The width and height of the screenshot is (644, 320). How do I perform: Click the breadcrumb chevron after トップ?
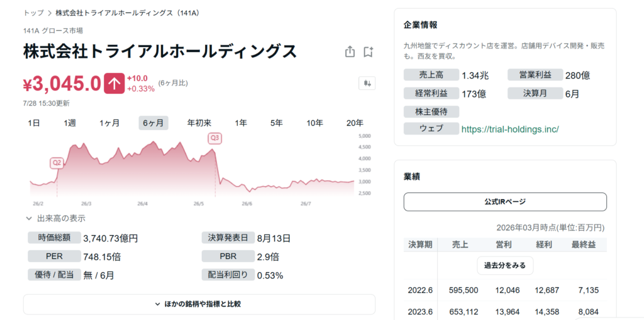pyautogui.click(x=49, y=13)
